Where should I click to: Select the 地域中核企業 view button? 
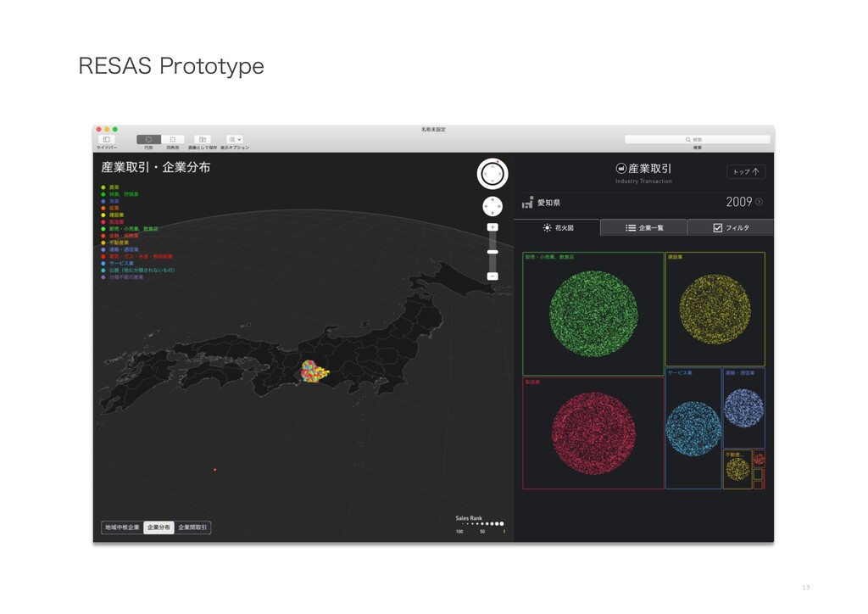click(x=122, y=527)
